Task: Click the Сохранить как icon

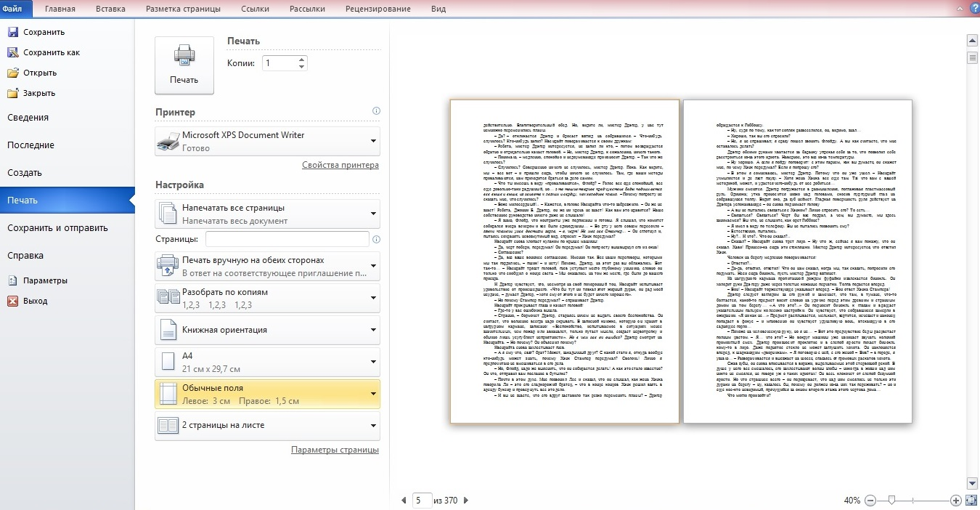Action: pos(12,52)
